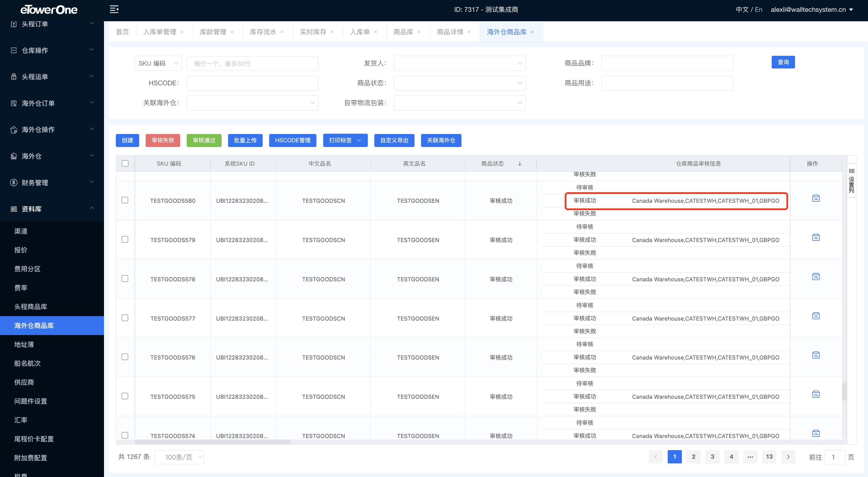Open detail icon for TESTGOODS577 row
This screenshot has width=868, height=477.
(x=815, y=316)
